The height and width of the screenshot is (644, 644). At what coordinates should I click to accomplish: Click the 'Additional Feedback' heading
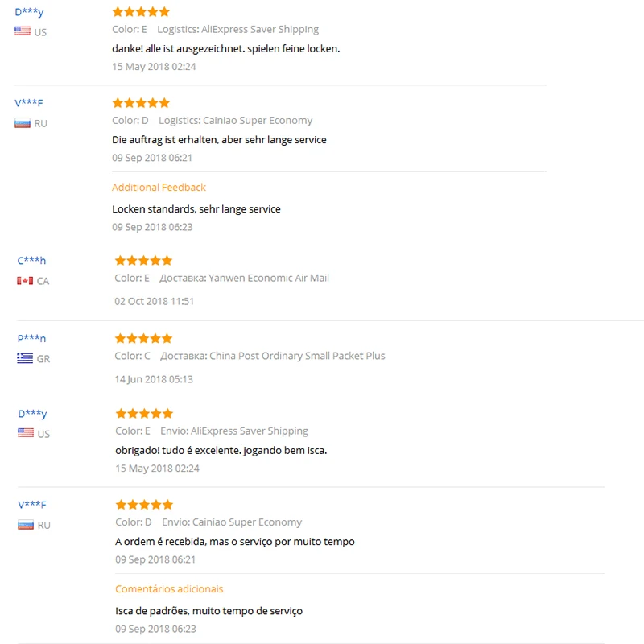click(159, 188)
